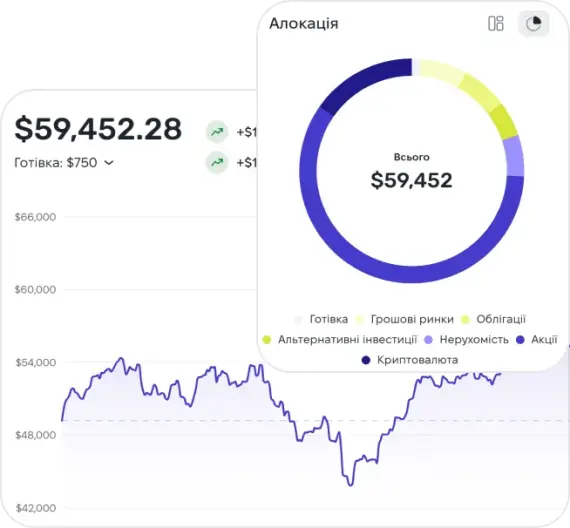Select Акції legend entry
Viewport: 570px width, 528px height.
537,340
